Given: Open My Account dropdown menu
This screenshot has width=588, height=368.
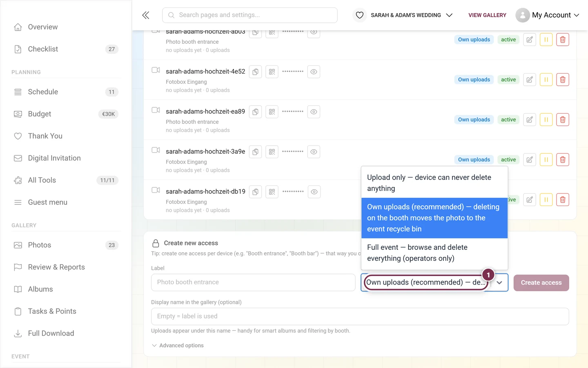Looking at the screenshot, I should pyautogui.click(x=556, y=15).
